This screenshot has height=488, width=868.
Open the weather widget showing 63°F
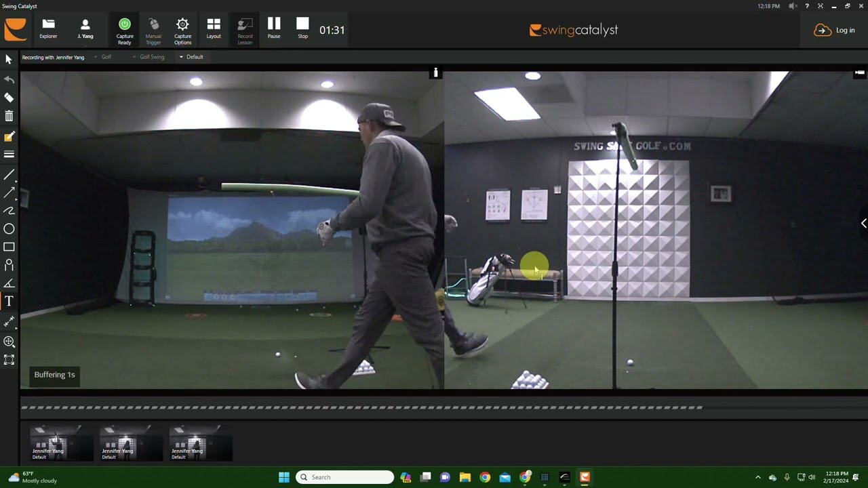[33, 477]
